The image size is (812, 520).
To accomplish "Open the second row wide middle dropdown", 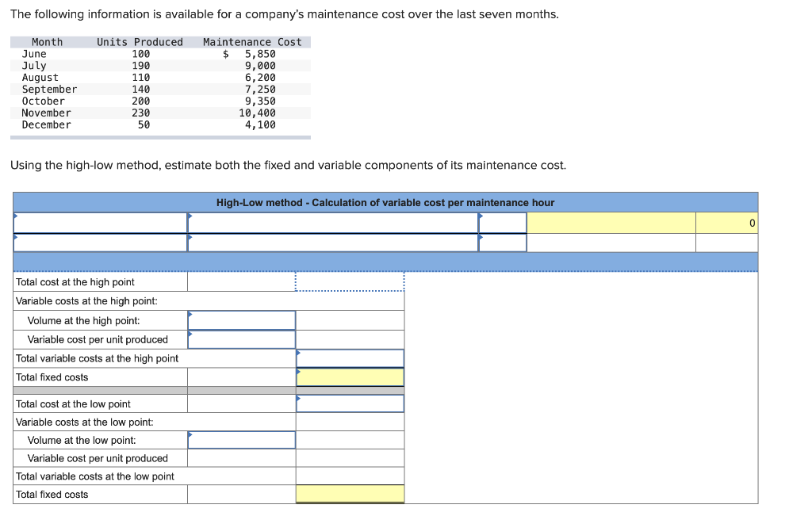I will (x=333, y=243).
